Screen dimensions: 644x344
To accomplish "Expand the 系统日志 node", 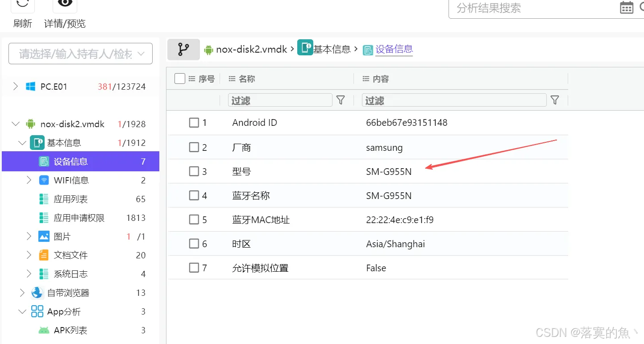I will pos(29,274).
